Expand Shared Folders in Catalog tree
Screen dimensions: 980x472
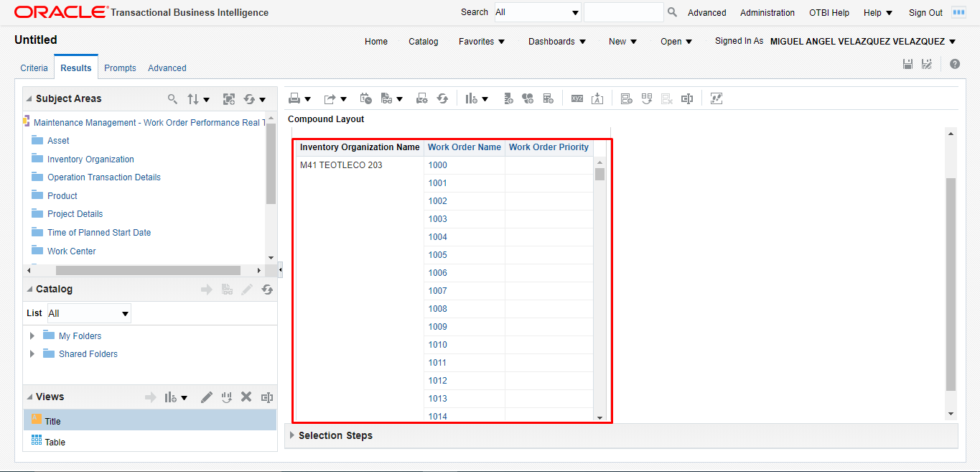[x=32, y=354]
